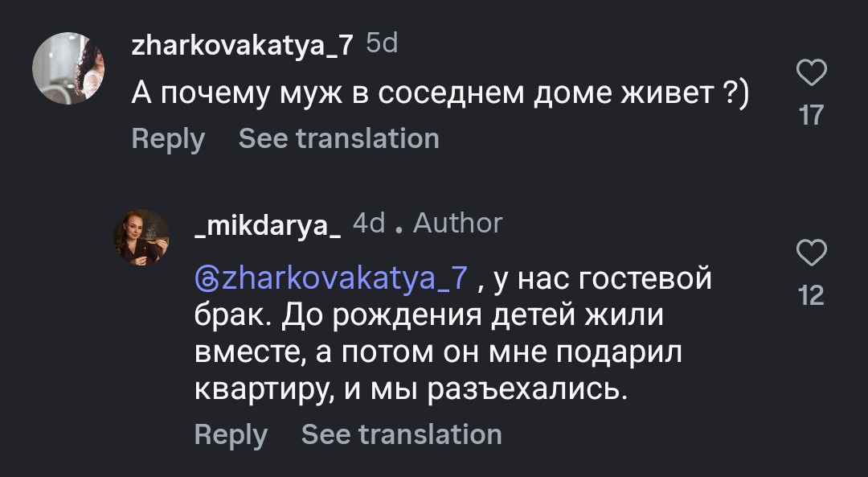Open _mikdarya_'s profile avatar
The image size is (868, 477).
click(144, 236)
